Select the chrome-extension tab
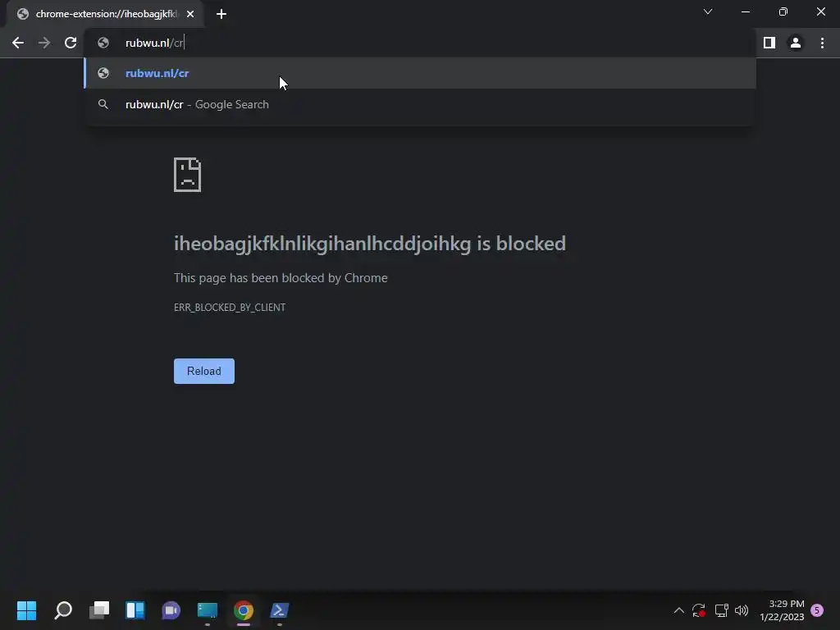The image size is (840, 630). tap(105, 14)
